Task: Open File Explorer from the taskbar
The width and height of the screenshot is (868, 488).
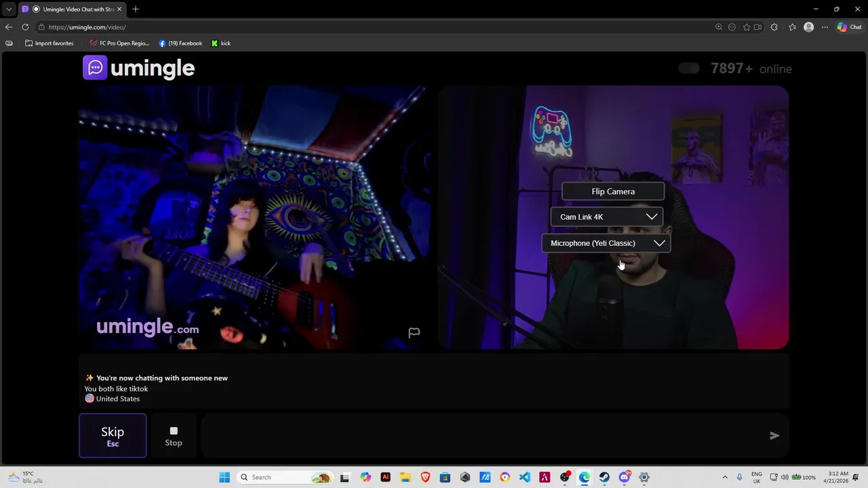Action: click(405, 477)
